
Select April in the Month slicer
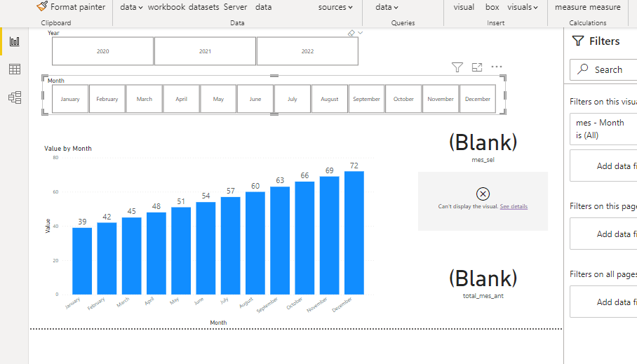point(181,99)
